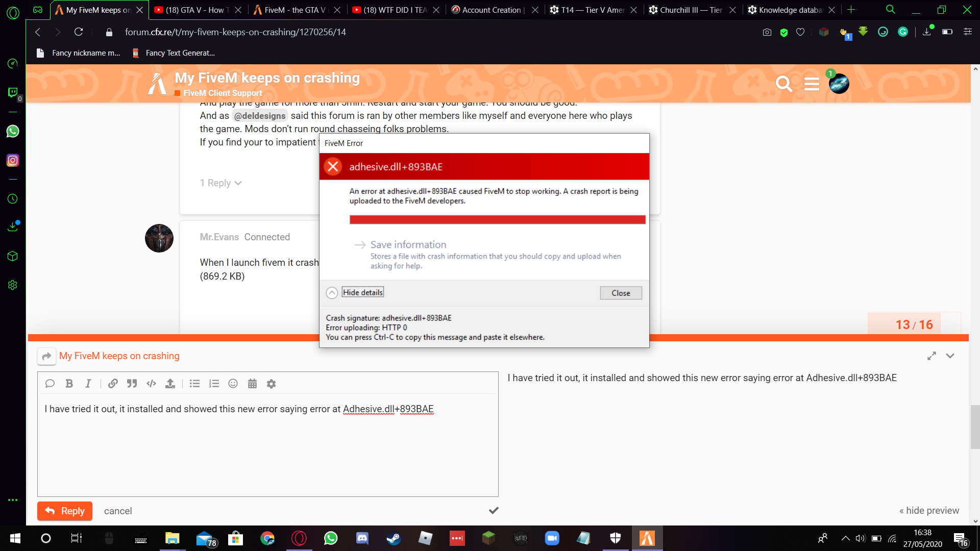Open Opera sidebar settings gear
980x551 pixels.
coord(13,285)
